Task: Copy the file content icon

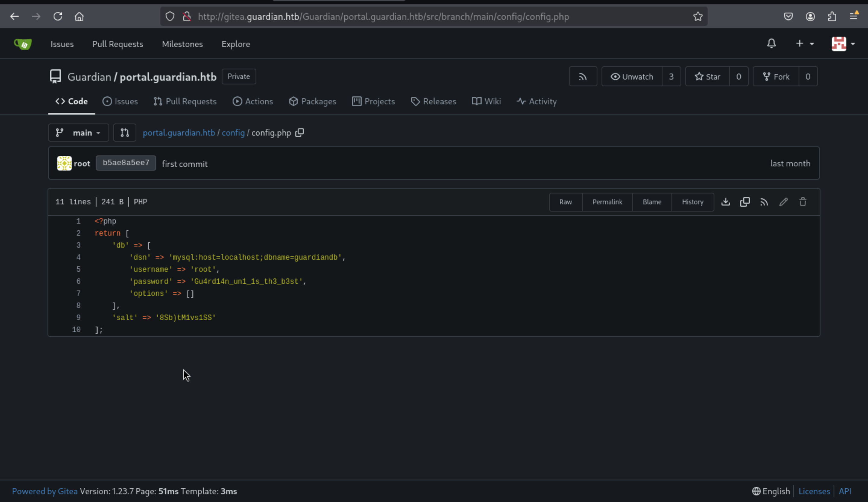Action: 745,202
